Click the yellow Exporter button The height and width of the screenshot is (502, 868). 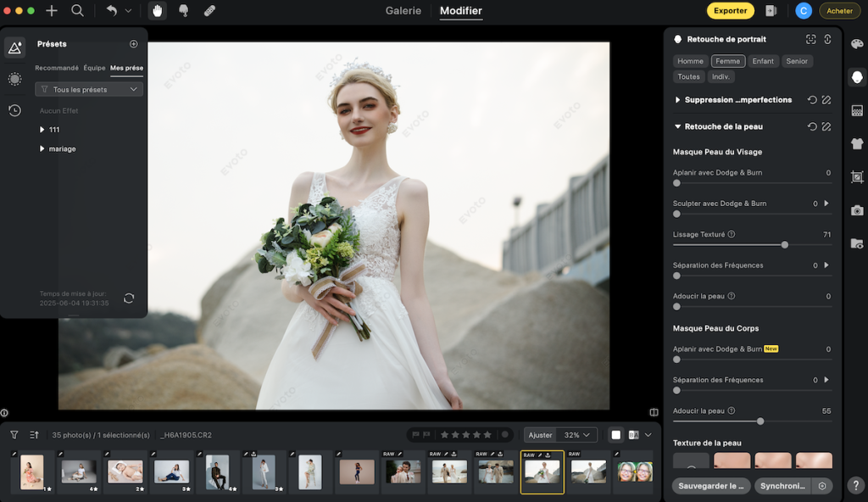tap(730, 11)
